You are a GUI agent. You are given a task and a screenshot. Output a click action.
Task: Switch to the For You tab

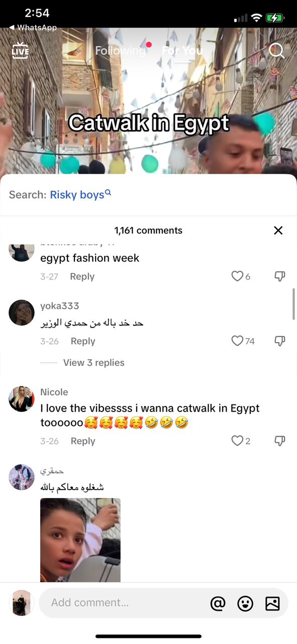(x=182, y=51)
